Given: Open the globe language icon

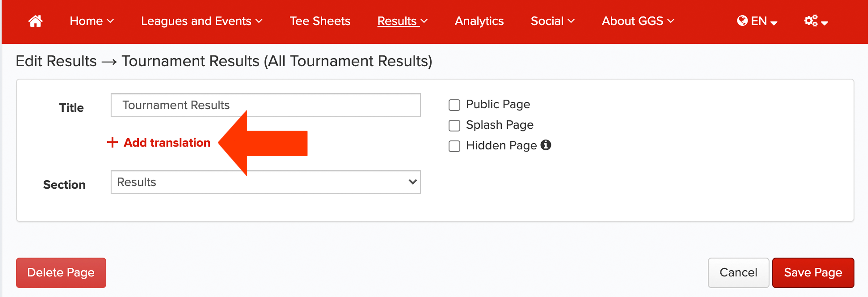Looking at the screenshot, I should [x=742, y=21].
